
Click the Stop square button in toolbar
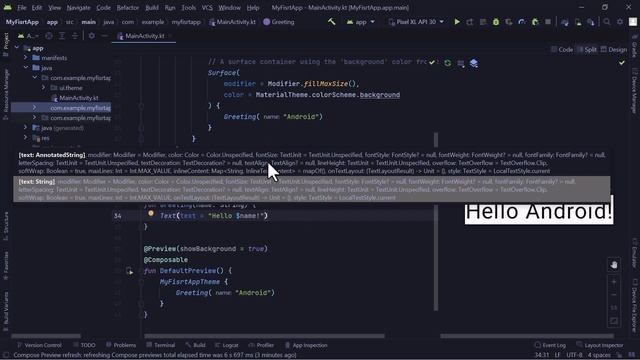tap(548, 22)
